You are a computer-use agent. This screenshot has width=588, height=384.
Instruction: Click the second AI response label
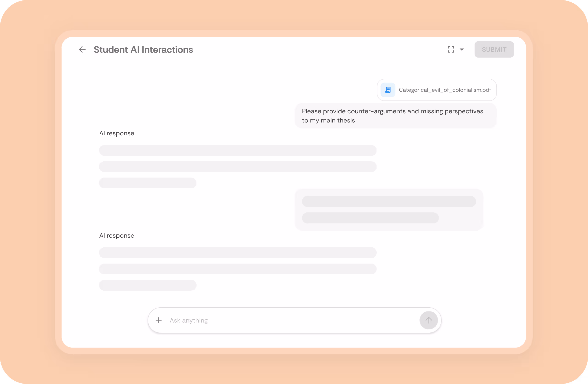click(117, 236)
